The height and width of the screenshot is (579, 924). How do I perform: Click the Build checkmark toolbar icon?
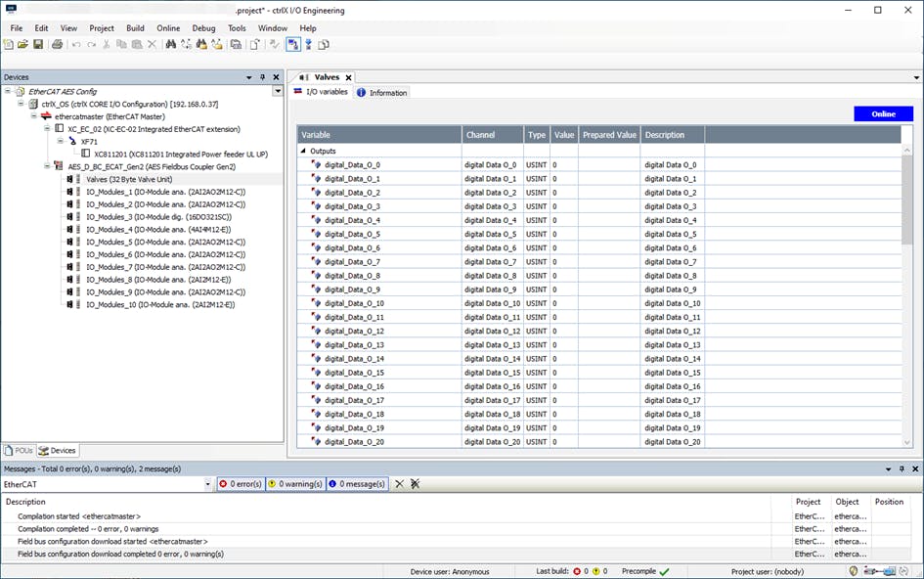pyautogui.click(x=274, y=44)
